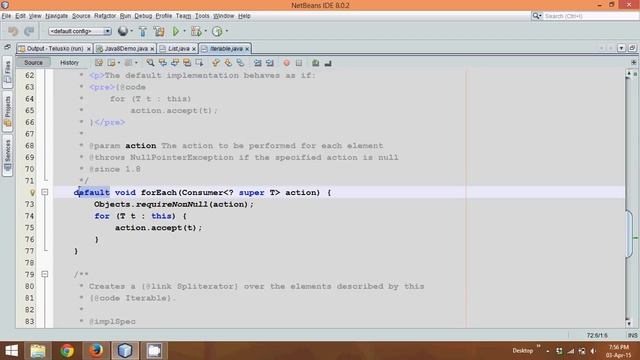Open Chrome from the taskbar
This screenshot has width=640, height=360.
pyautogui.click(x=67, y=351)
